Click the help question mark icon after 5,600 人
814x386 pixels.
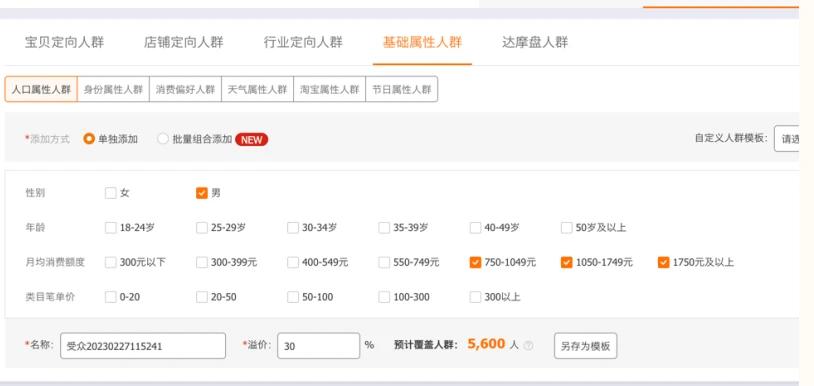(x=528, y=346)
